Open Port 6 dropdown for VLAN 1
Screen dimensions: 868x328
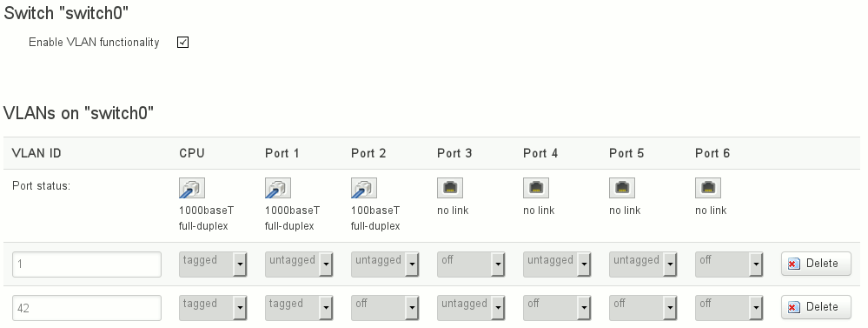(729, 264)
